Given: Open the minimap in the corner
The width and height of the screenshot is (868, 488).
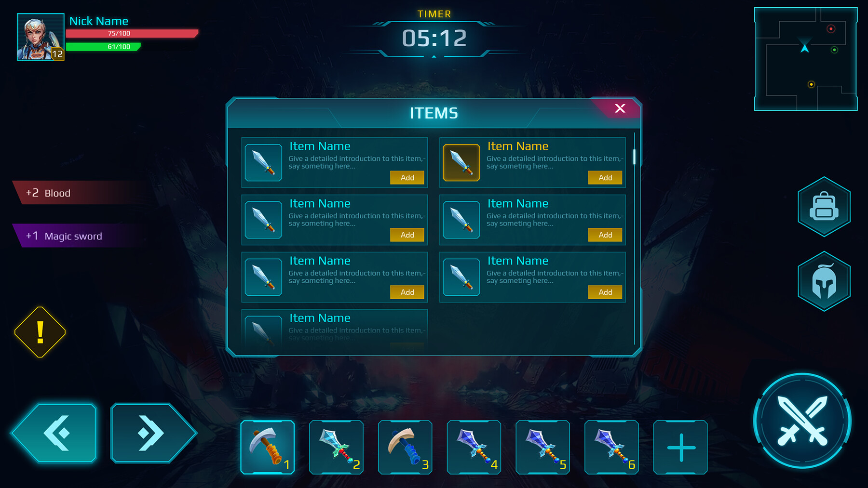Looking at the screenshot, I should tap(806, 59).
